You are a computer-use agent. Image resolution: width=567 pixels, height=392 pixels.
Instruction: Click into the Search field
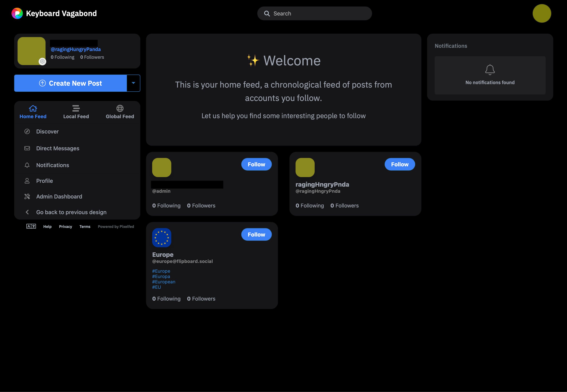click(x=317, y=14)
